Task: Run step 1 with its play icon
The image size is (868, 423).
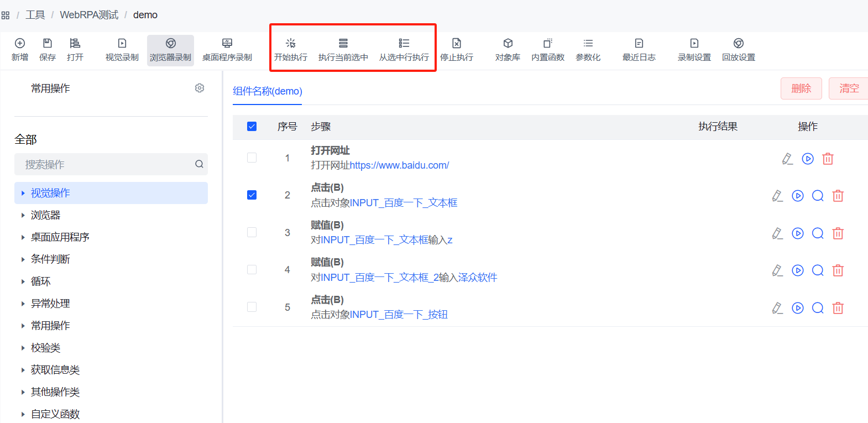Action: tap(808, 159)
